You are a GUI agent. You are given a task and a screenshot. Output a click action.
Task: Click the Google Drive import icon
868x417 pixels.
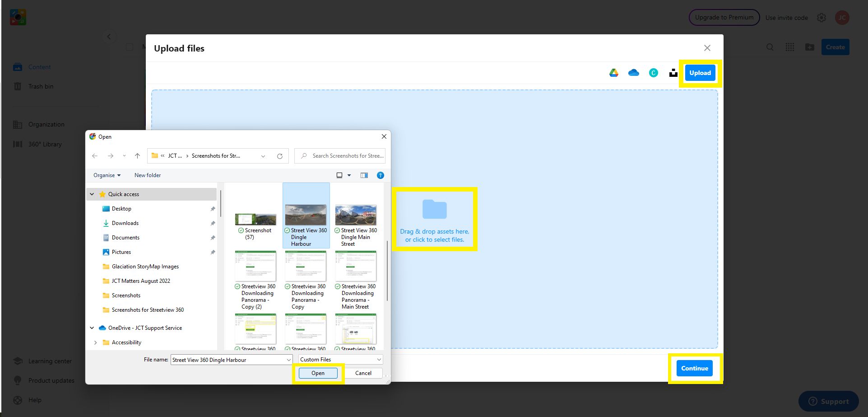click(x=613, y=73)
